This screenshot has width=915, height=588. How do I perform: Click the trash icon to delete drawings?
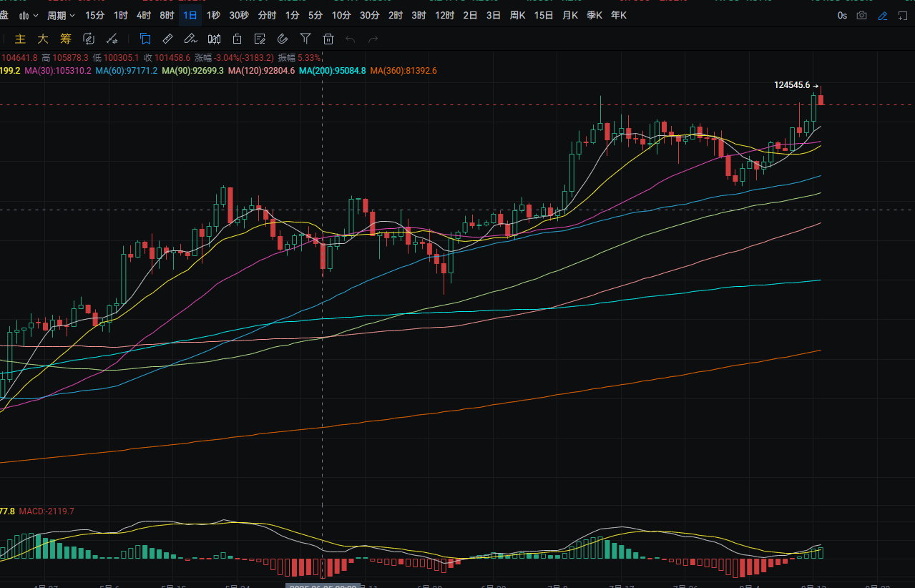click(x=328, y=39)
